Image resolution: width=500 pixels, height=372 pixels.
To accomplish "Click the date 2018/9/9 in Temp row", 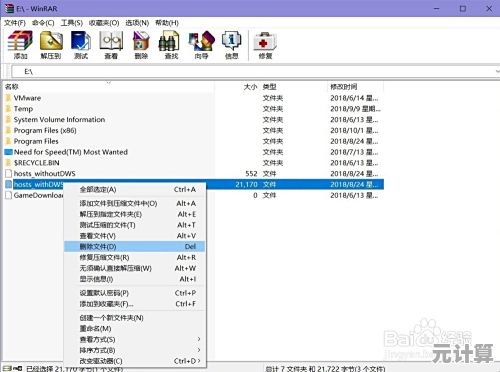I will coord(355,109).
